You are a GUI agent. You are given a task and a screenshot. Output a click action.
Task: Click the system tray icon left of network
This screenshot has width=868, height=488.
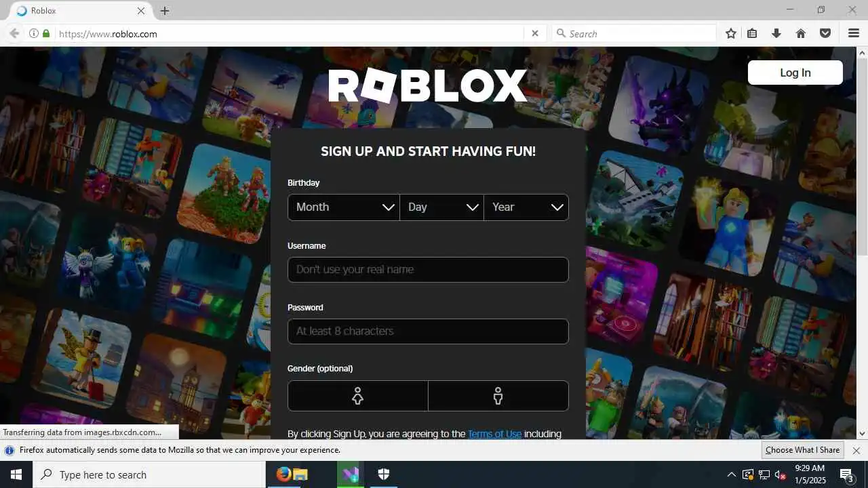pyautogui.click(x=748, y=474)
